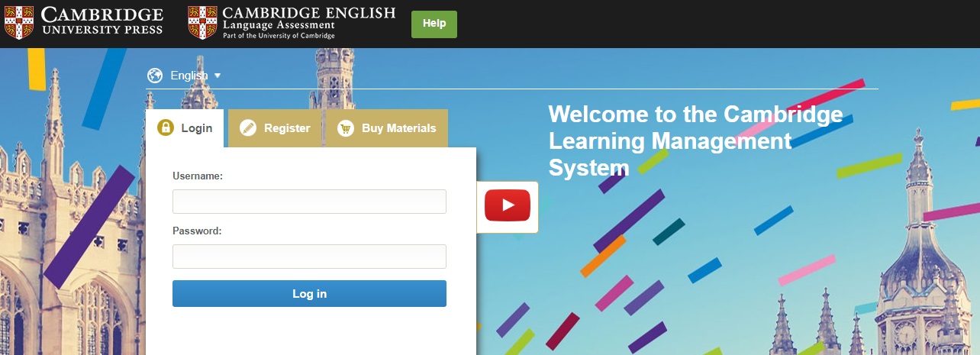Image resolution: width=980 pixels, height=355 pixels.
Task: Click the globe language icon
Action: click(155, 76)
